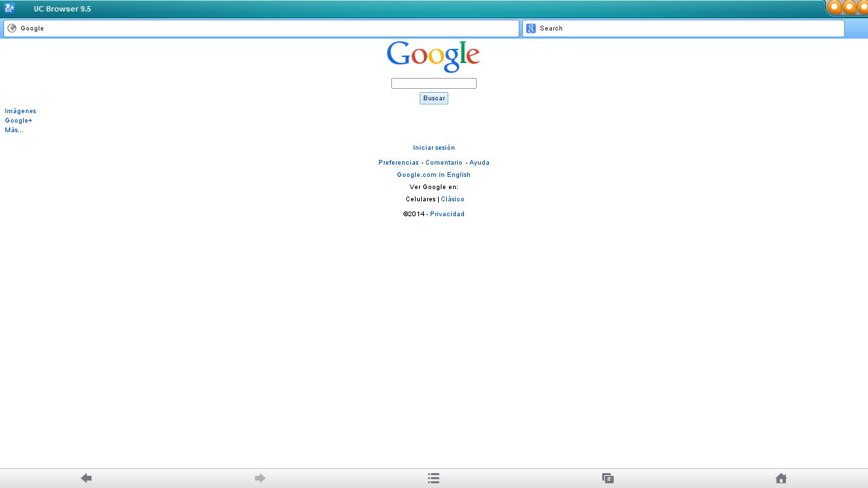868x488 pixels.
Task: Open the browser menu list icon
Action: pyautogui.click(x=433, y=478)
